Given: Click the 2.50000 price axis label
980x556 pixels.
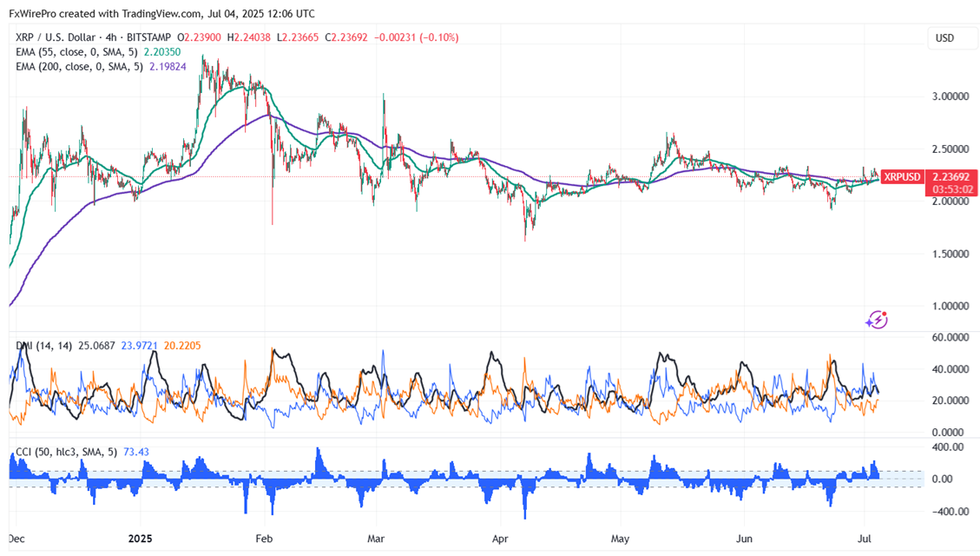Looking at the screenshot, I should click(950, 149).
